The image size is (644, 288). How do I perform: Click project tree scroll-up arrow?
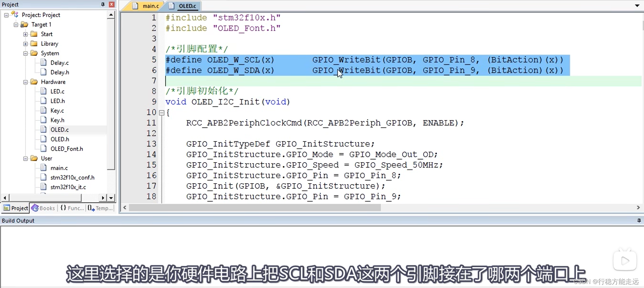click(x=111, y=15)
